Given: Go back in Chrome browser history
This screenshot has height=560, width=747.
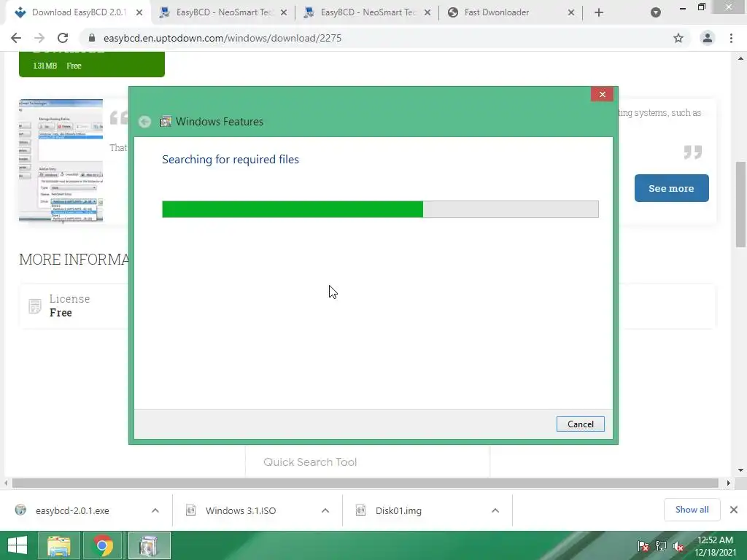Looking at the screenshot, I should pyautogui.click(x=16, y=38).
